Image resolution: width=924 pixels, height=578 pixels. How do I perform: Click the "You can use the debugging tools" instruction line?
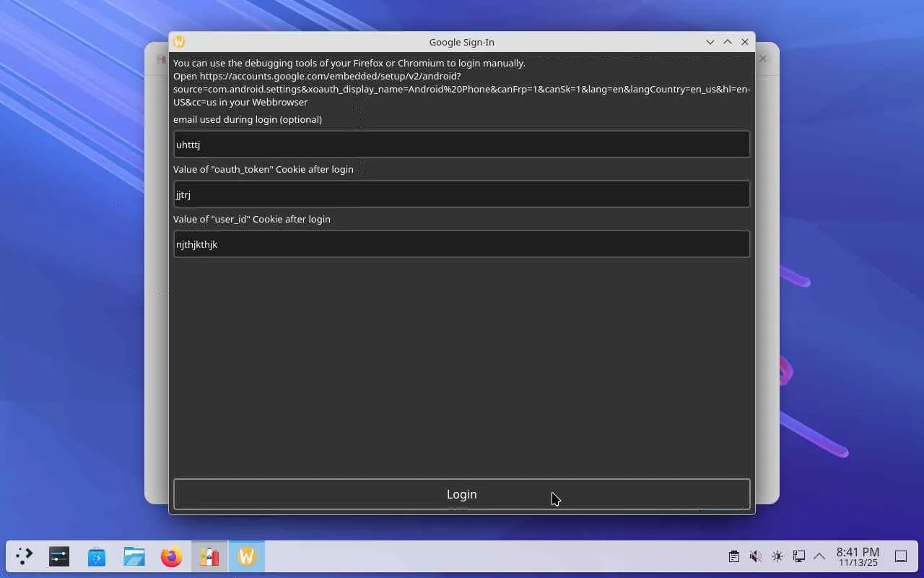(x=349, y=63)
